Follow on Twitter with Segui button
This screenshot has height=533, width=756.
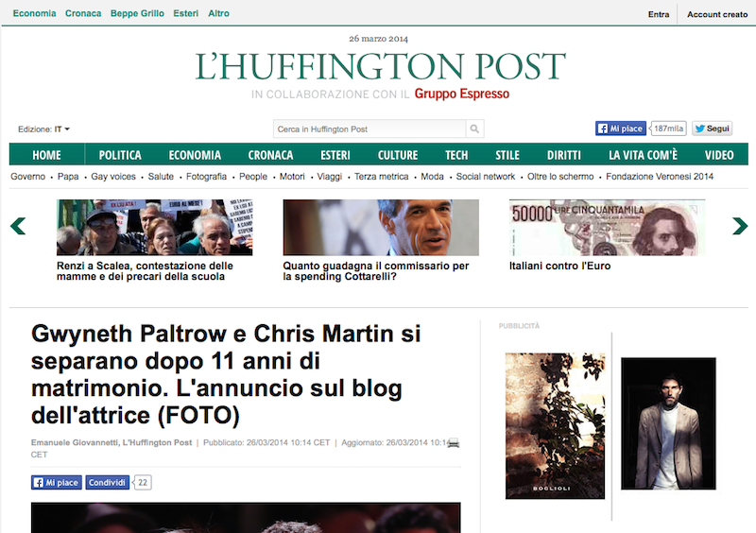(x=713, y=129)
